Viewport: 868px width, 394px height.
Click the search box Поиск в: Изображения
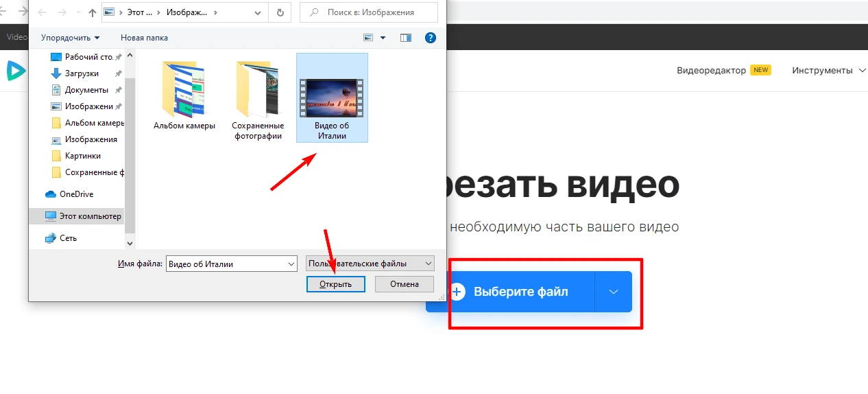tap(370, 12)
